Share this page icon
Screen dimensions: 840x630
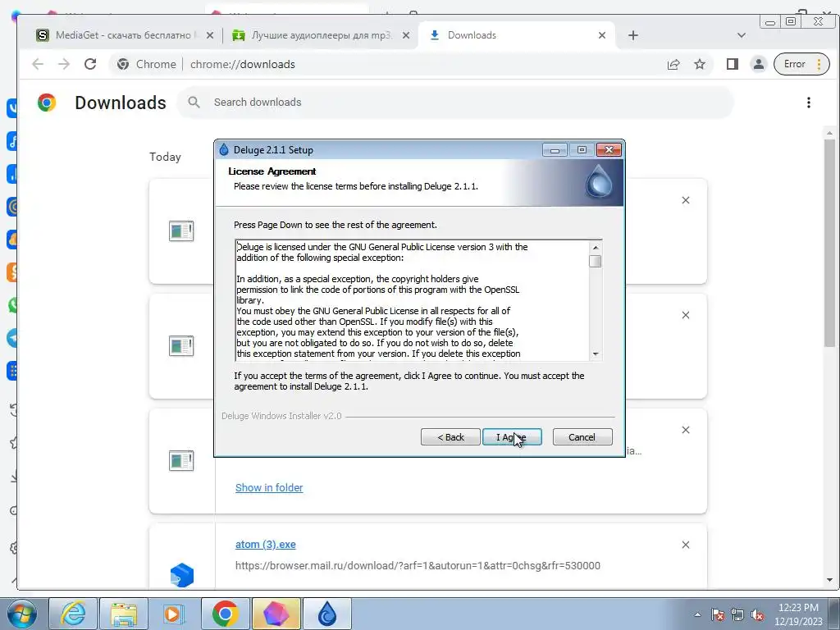[x=673, y=64]
